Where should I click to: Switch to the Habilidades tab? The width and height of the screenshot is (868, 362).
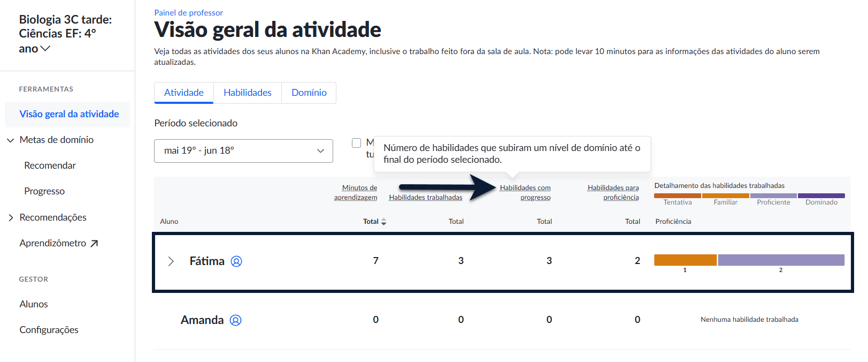coord(248,93)
